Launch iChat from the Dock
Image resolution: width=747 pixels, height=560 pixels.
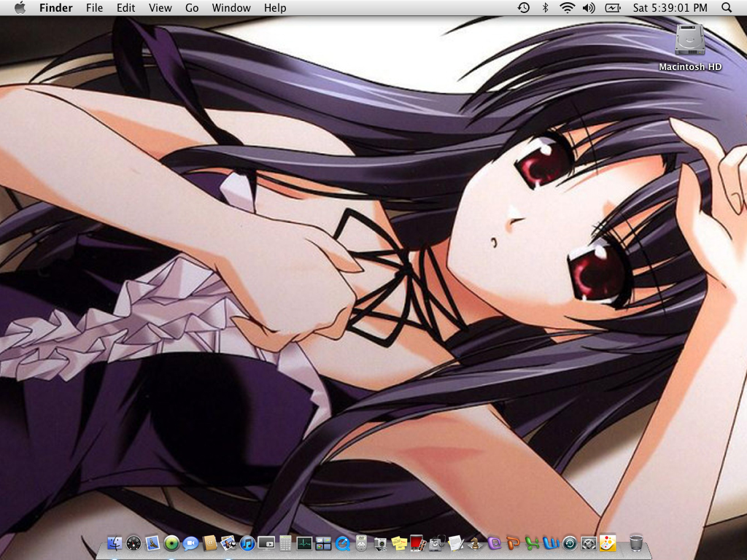coord(190,543)
